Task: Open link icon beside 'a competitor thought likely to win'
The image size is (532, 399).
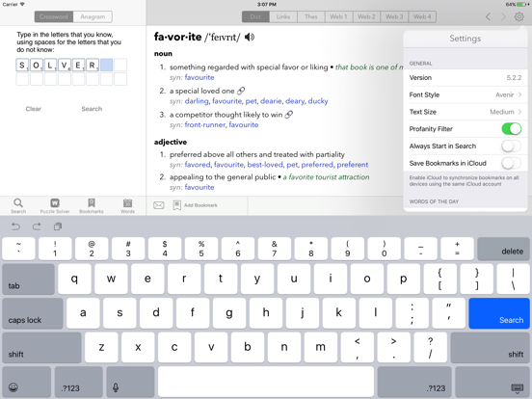Action: pyautogui.click(x=289, y=115)
